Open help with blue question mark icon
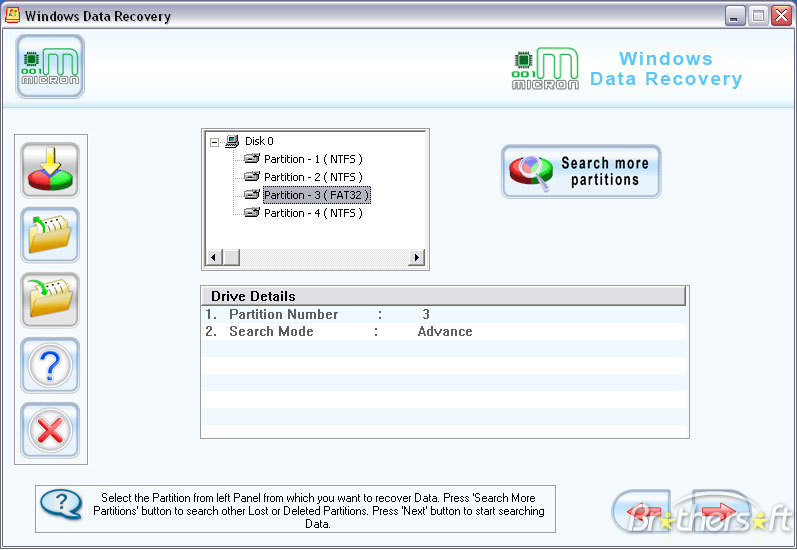797x550 pixels. click(x=50, y=365)
